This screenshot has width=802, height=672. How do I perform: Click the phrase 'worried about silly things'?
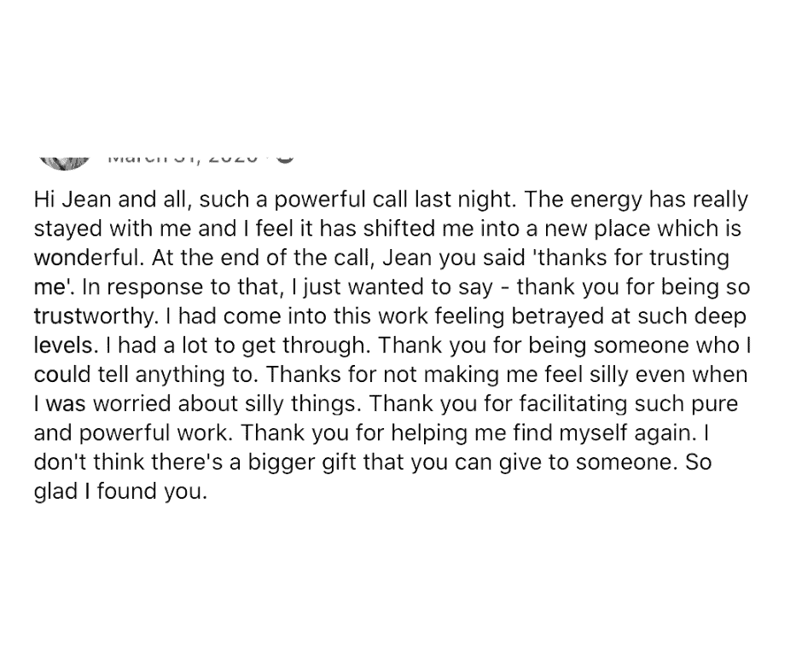pos(224,403)
